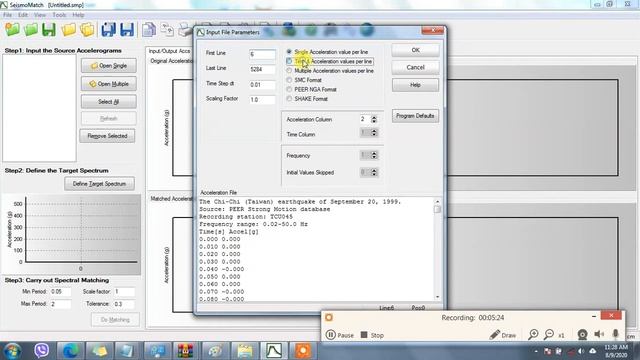
Task: Click the green floppy Save Project icon
Action: 49,30
